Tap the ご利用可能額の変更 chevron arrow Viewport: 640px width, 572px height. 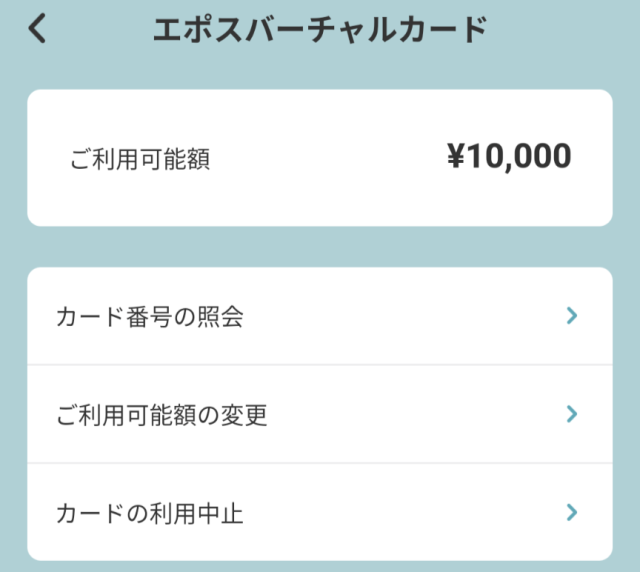point(572,414)
